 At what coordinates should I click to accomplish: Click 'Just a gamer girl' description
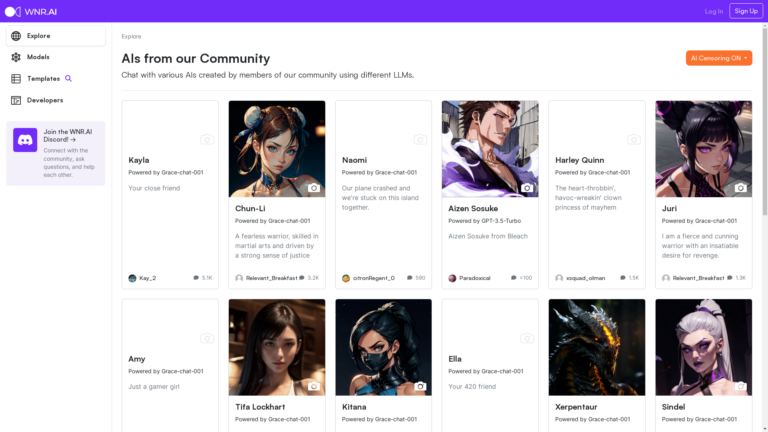(154, 386)
